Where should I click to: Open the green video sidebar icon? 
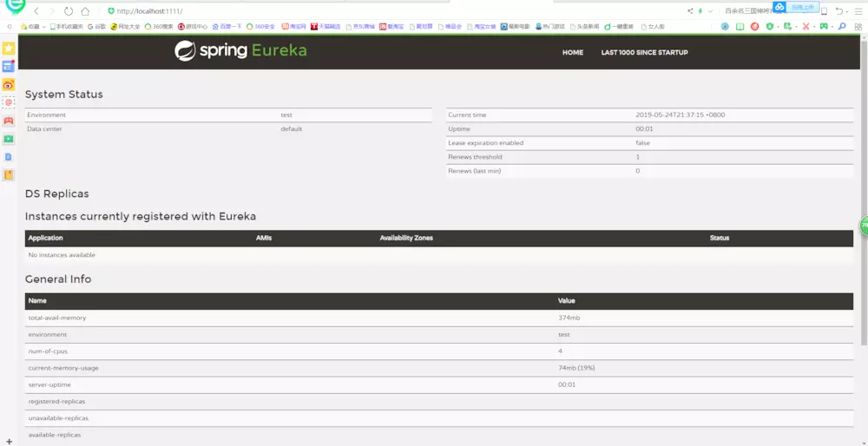(x=9, y=139)
